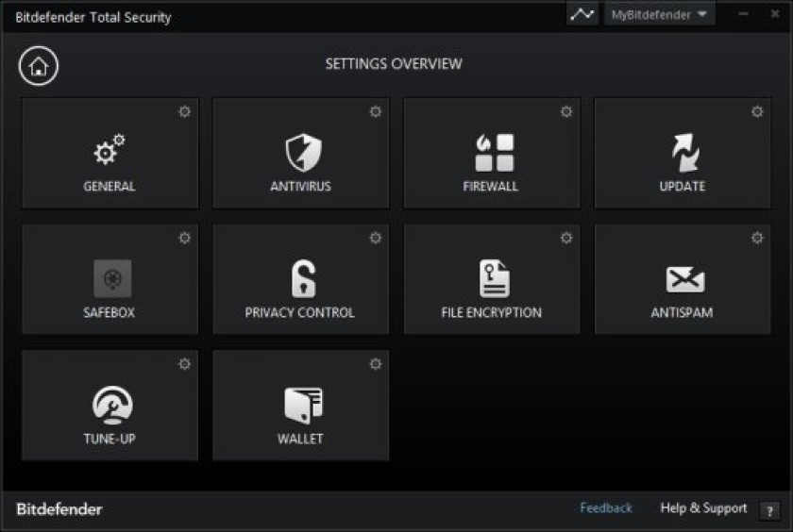Minimize the Bitdefender window
Image resolution: width=793 pixels, height=532 pixels.
[x=743, y=15]
